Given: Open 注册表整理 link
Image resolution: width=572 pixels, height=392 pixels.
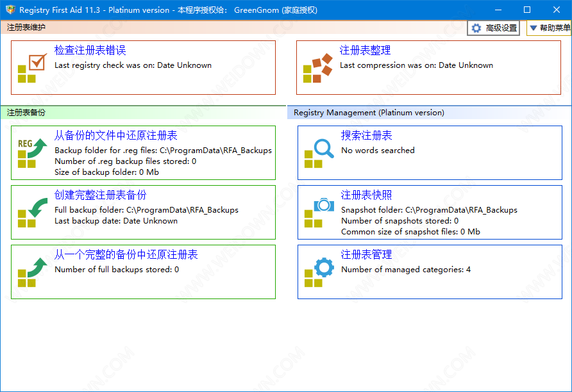Looking at the screenshot, I should point(365,50).
